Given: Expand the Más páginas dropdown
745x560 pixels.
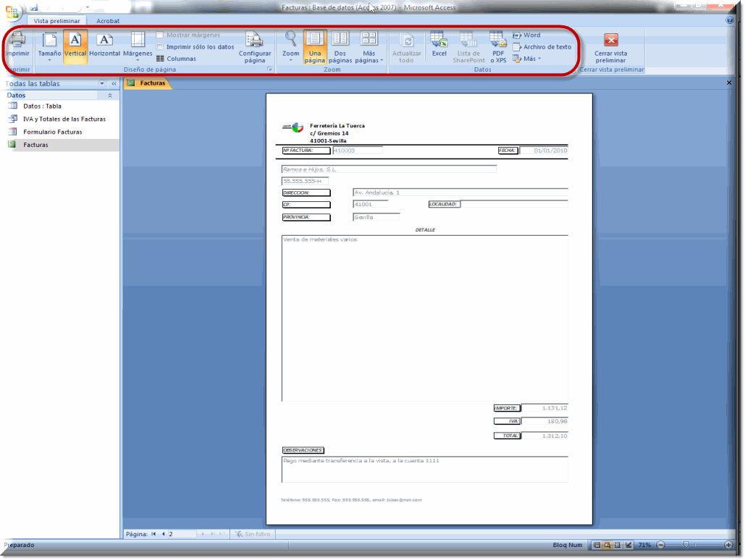Looking at the screenshot, I should click(x=369, y=48).
